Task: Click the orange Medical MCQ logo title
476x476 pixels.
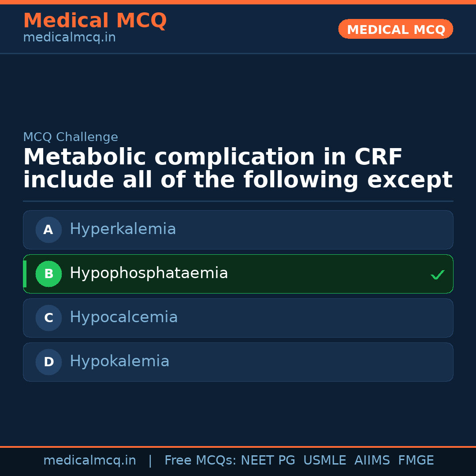Action: point(95,21)
